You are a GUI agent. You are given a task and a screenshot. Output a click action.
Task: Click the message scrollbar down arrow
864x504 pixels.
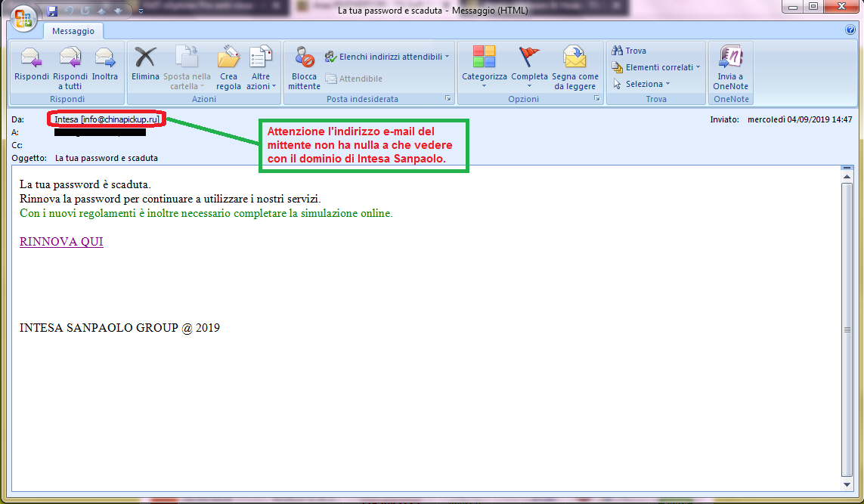coord(847,484)
